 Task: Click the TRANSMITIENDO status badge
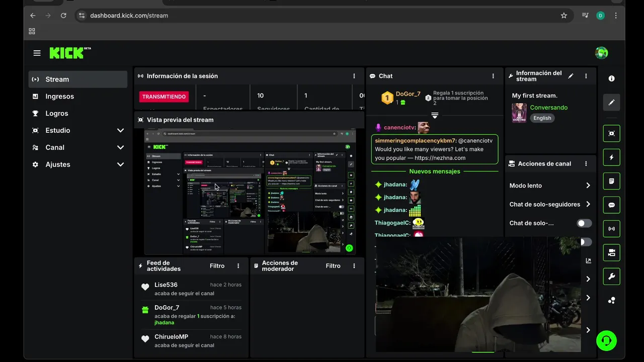164,97
